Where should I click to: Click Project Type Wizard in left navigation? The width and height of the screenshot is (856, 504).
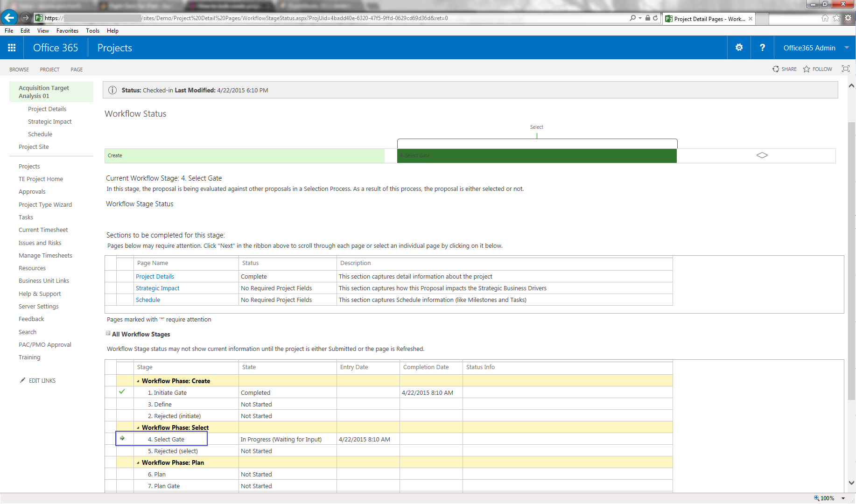pyautogui.click(x=45, y=204)
